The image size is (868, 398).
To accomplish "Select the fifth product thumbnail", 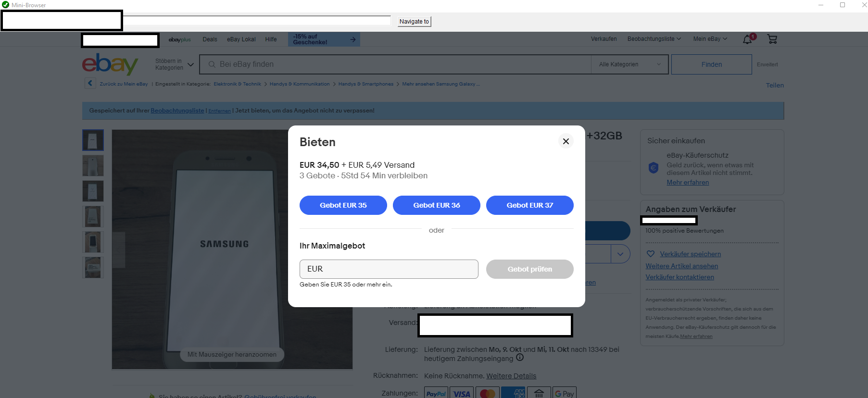I will (x=93, y=242).
